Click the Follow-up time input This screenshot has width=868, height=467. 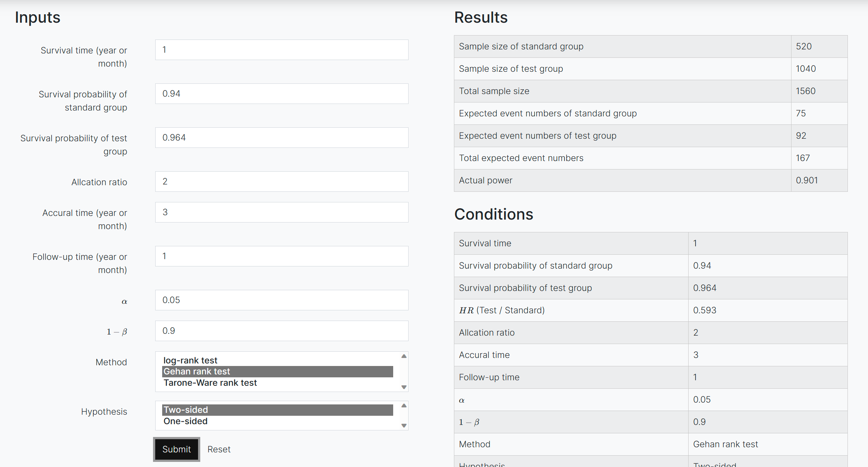click(x=282, y=256)
